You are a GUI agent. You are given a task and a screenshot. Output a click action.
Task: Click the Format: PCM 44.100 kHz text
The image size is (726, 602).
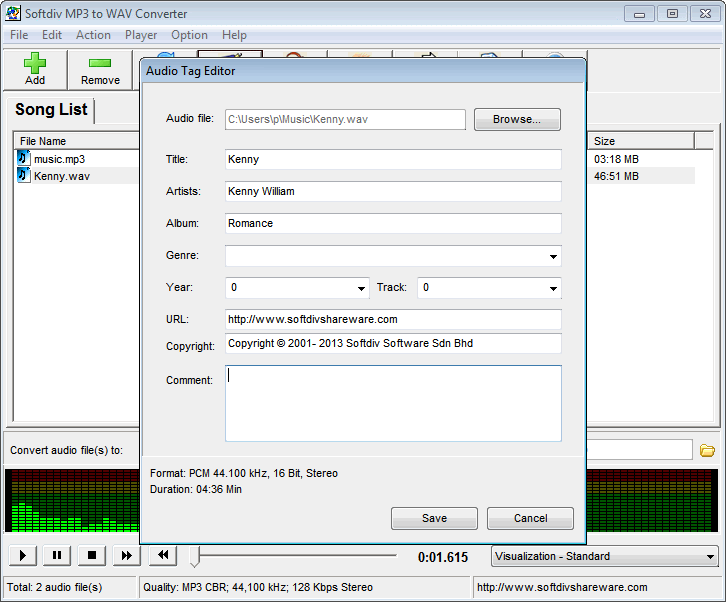click(x=244, y=473)
